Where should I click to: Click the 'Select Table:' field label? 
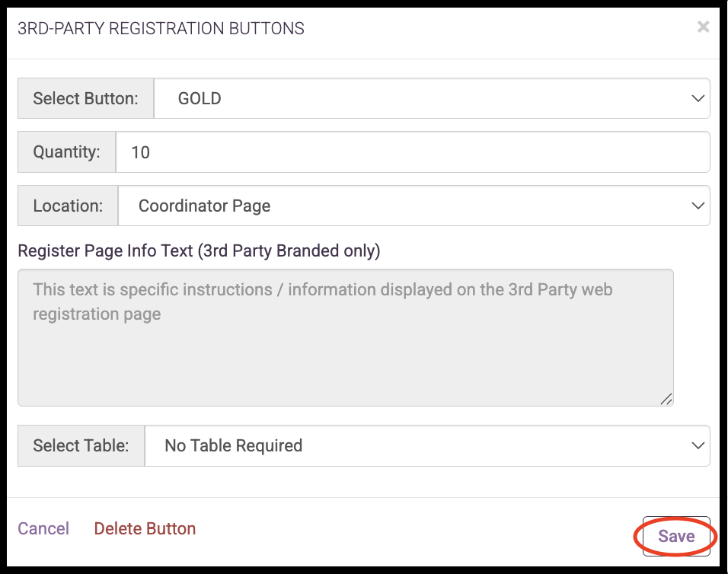point(81,445)
